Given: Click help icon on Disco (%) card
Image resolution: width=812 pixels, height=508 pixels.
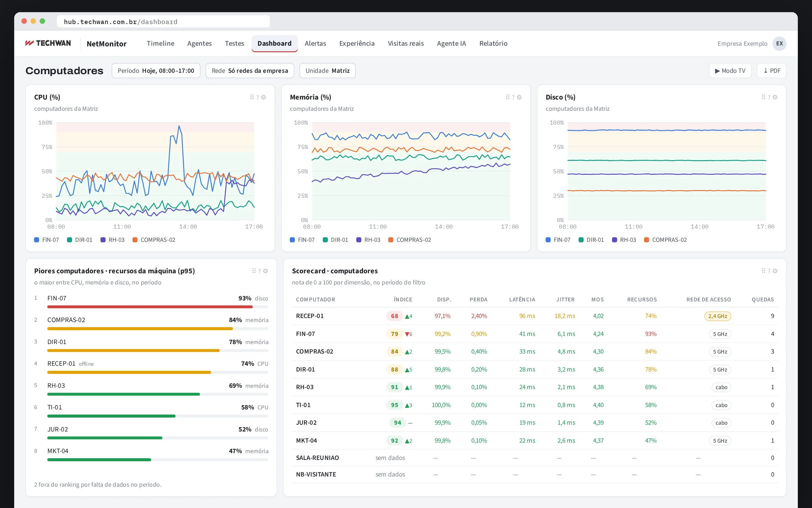Looking at the screenshot, I should [x=769, y=97].
